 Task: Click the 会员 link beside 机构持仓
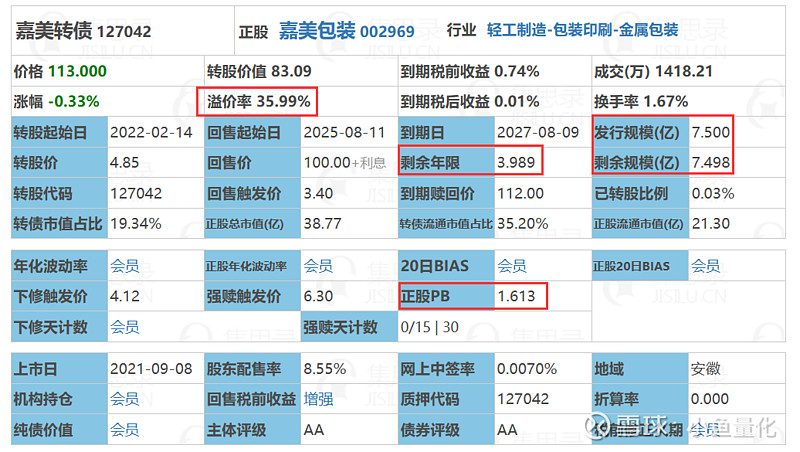[124, 399]
